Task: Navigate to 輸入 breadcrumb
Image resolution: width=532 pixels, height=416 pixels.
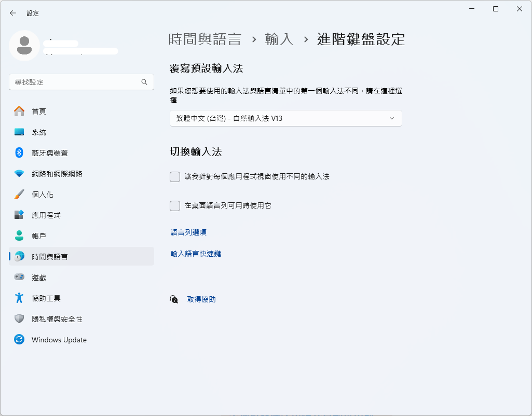Action: tap(279, 39)
